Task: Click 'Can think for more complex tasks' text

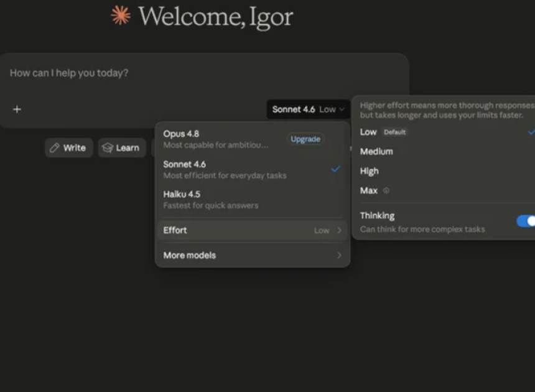Action: [x=422, y=229]
